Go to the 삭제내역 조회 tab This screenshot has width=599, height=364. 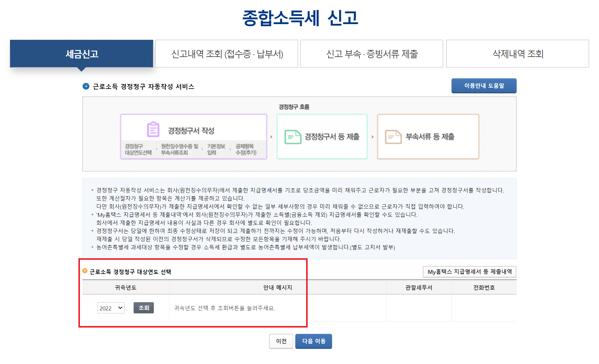(x=518, y=54)
